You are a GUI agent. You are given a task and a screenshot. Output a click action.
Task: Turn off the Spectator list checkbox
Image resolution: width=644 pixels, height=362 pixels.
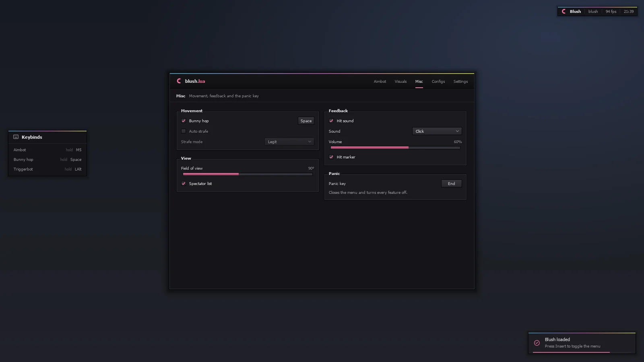click(x=184, y=183)
